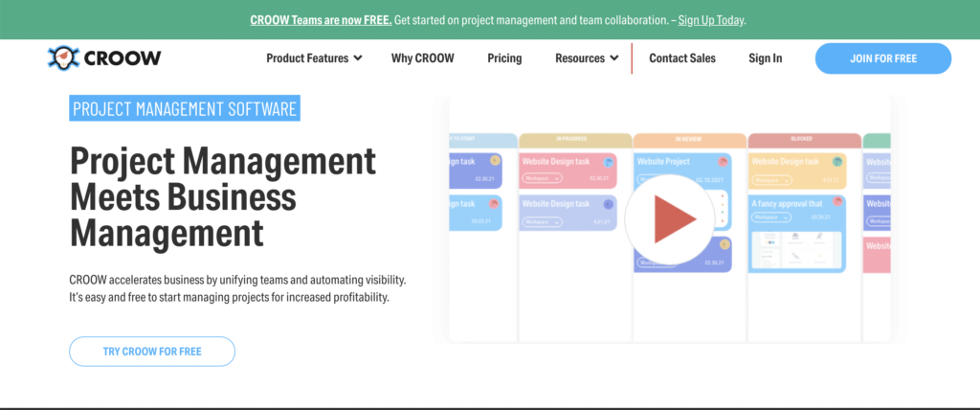Open the Pricing page
Screen dimensions: 980x410
pos(504,58)
